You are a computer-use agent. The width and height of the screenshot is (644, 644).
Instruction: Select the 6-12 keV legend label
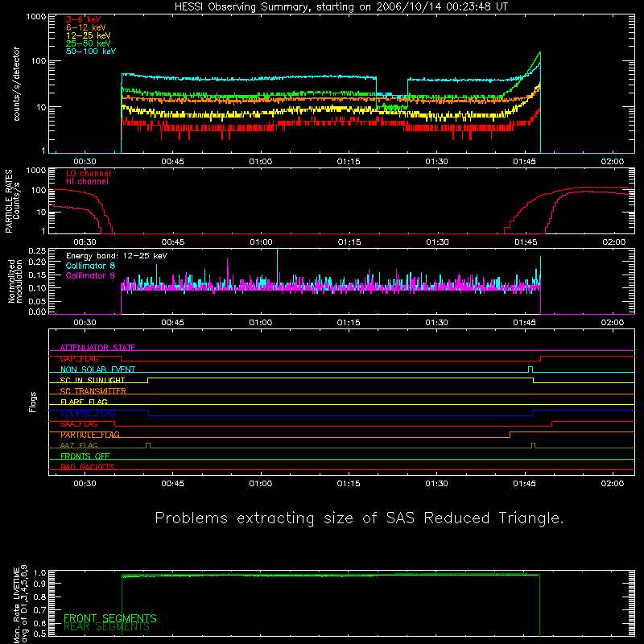[86, 27]
